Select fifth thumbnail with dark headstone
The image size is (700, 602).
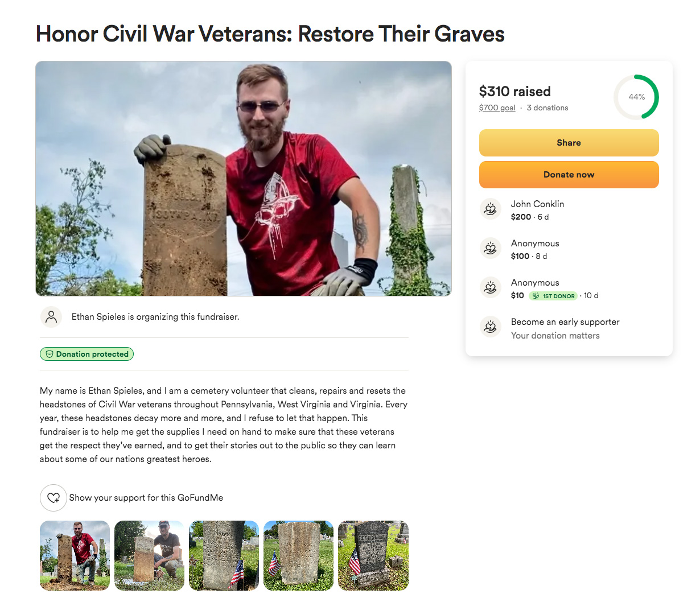(373, 555)
